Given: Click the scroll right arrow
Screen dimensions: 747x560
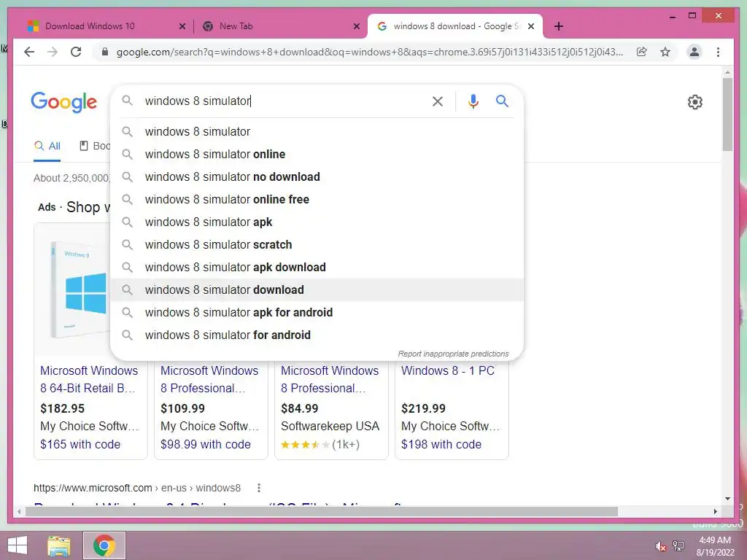Looking at the screenshot, I should pos(715,511).
